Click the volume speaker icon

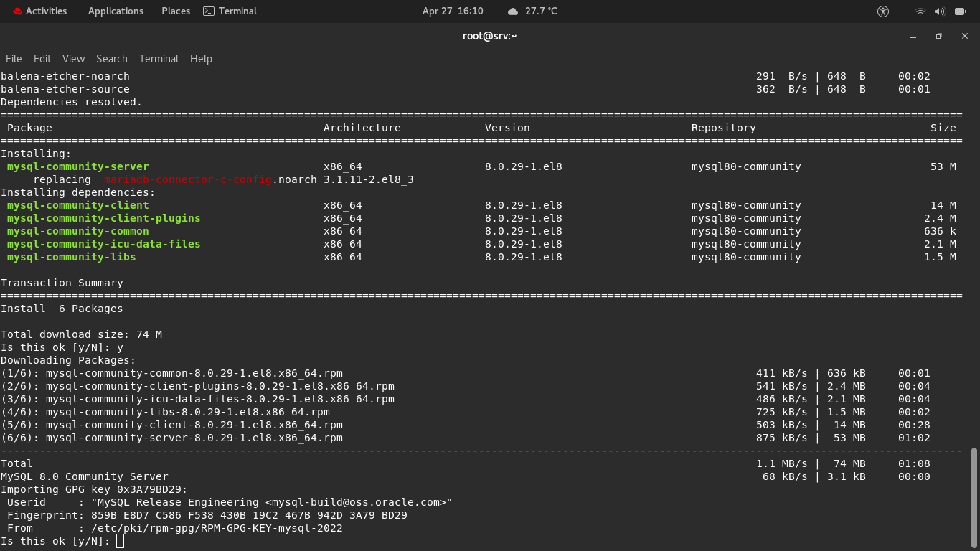point(940,11)
